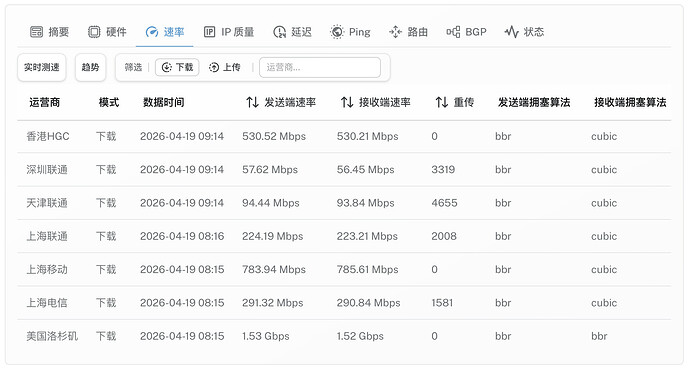Click retransmit value 1581

click(442, 303)
